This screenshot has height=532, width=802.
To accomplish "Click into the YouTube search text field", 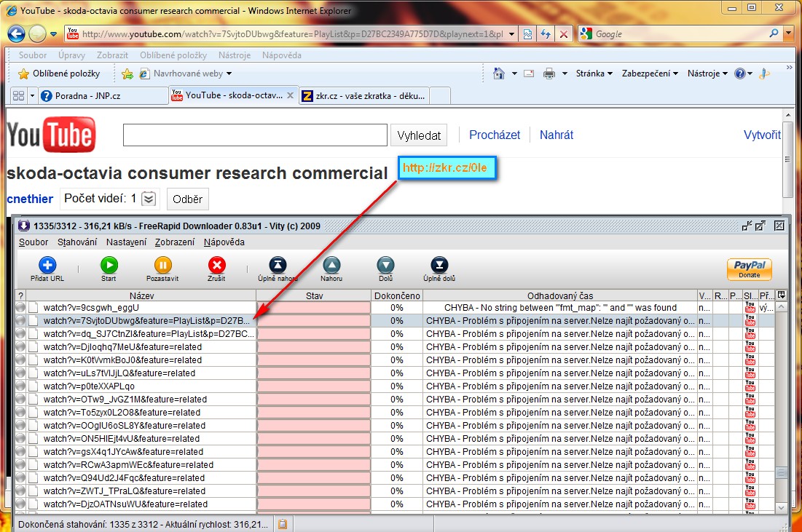I will click(x=255, y=135).
